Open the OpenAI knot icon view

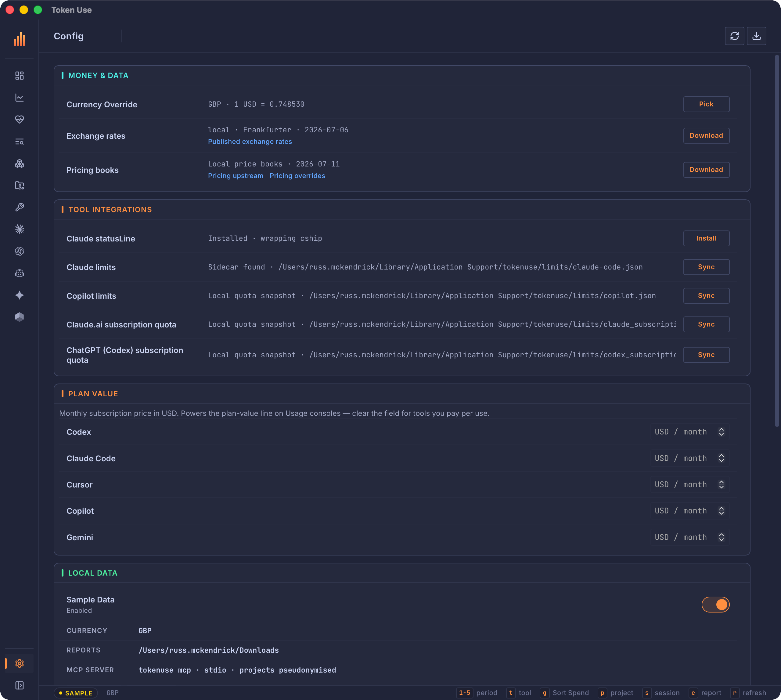tap(19, 251)
